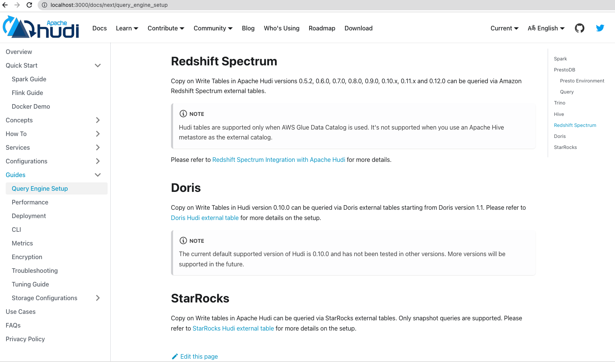Open the Learn navigation menu
The image size is (615, 364).
(x=127, y=28)
